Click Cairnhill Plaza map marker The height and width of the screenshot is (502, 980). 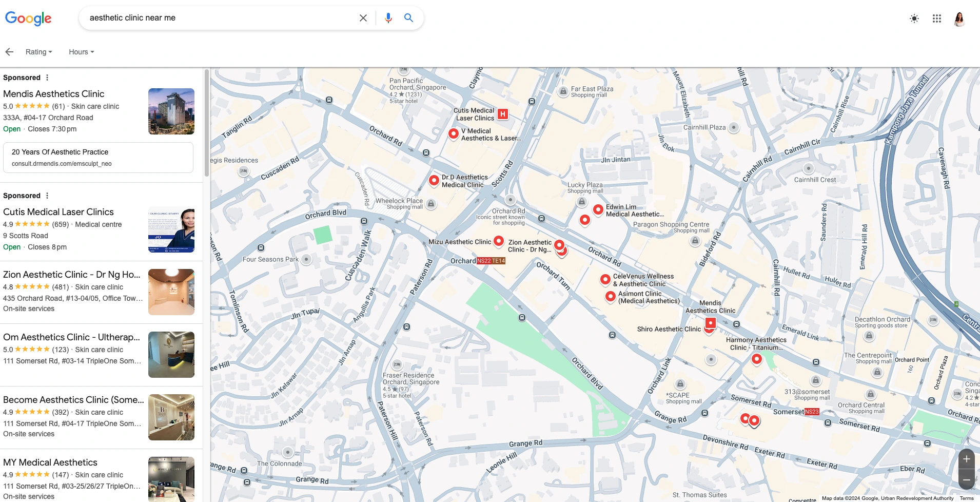click(x=734, y=127)
